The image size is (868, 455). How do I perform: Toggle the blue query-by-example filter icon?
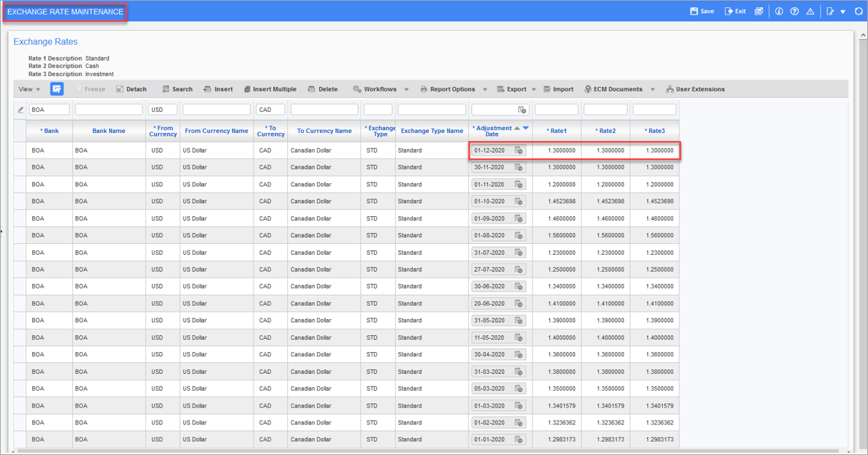[57, 88]
